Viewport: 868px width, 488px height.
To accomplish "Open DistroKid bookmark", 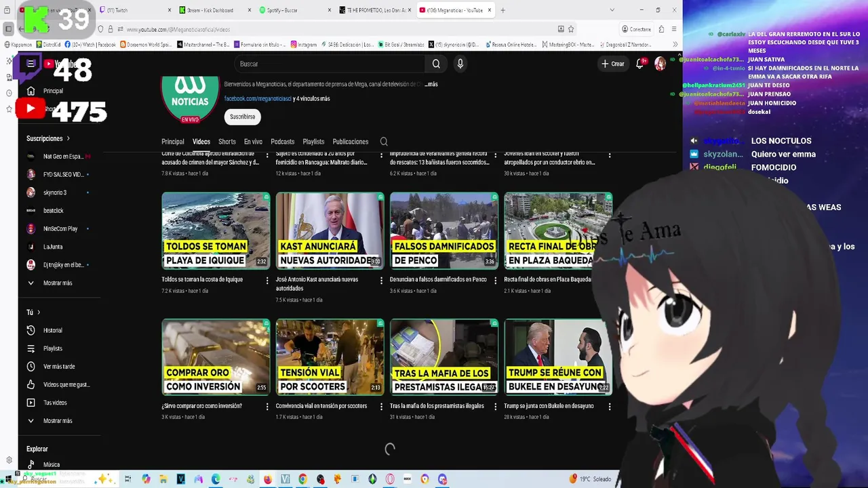I will point(47,45).
